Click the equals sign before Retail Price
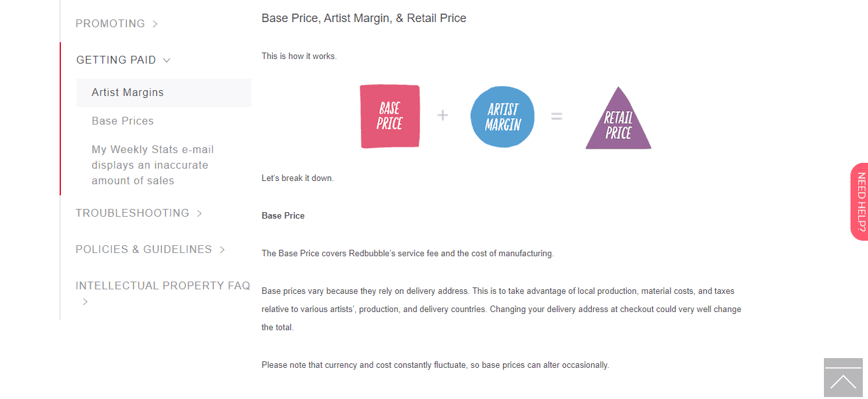 click(556, 117)
